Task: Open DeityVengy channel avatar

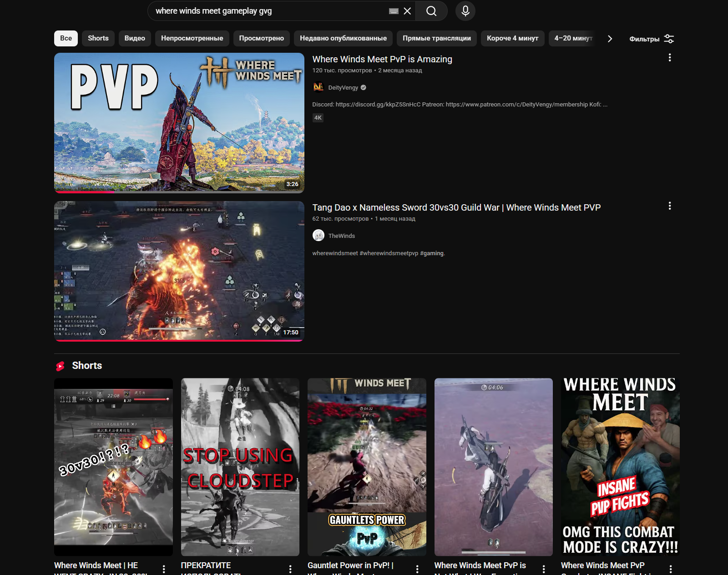Action: point(318,87)
